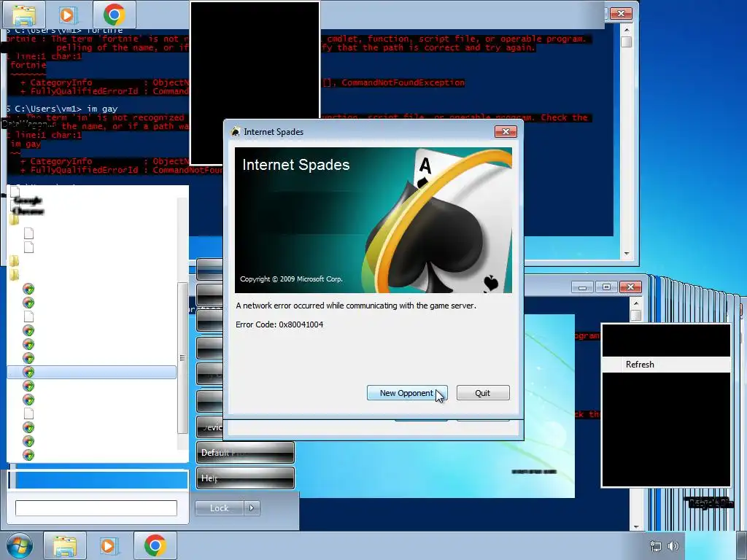Click "CommandNotFoundException" text in PowerShell

click(x=403, y=82)
